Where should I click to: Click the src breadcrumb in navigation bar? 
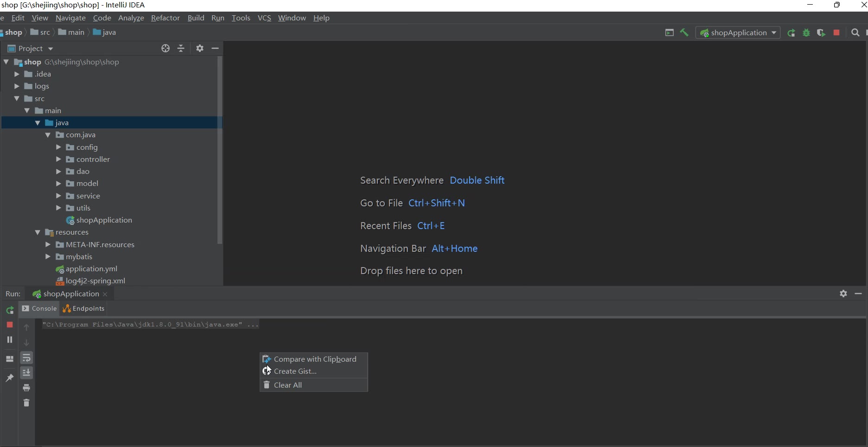click(x=40, y=32)
